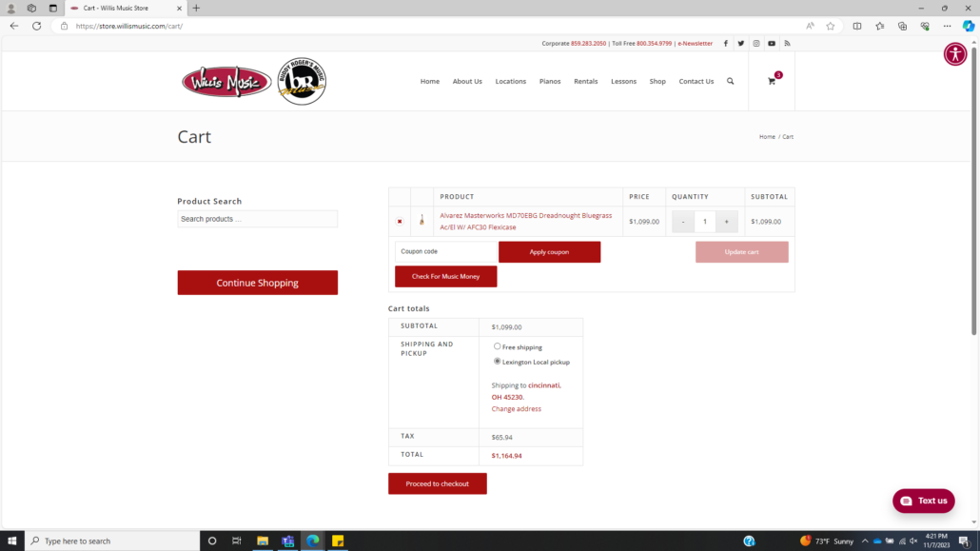Click the Change address link
Image resolution: width=980 pixels, height=551 pixels.
pos(517,409)
